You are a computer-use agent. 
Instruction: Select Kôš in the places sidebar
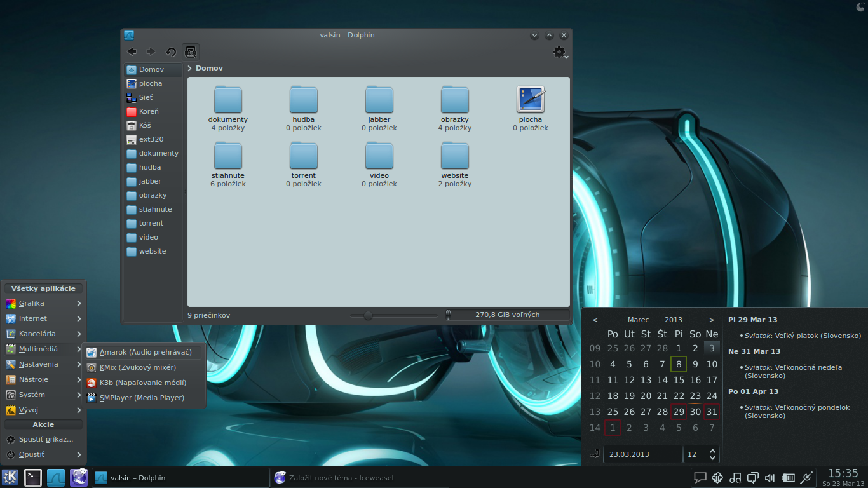(145, 125)
